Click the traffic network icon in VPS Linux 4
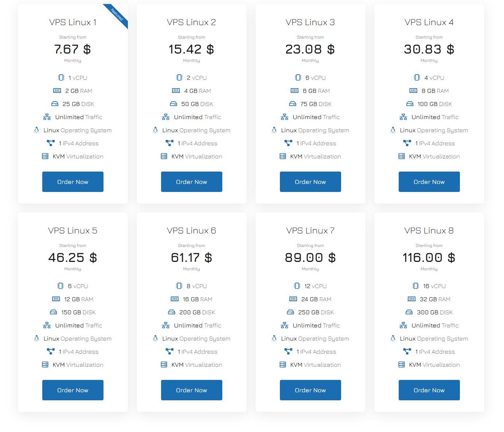The image size is (504, 432). pos(403,117)
